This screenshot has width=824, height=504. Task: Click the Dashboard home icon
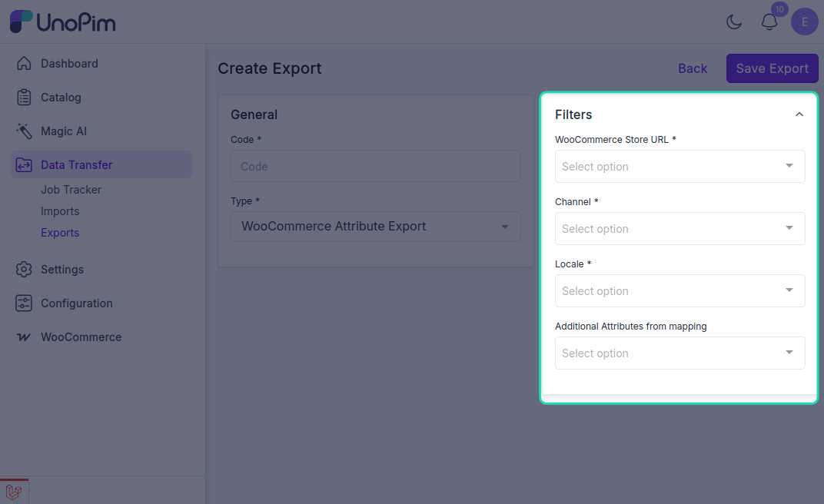coord(24,64)
